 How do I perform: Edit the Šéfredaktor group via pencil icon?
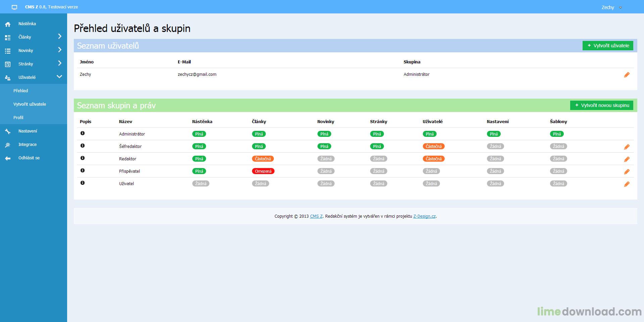[627, 147]
